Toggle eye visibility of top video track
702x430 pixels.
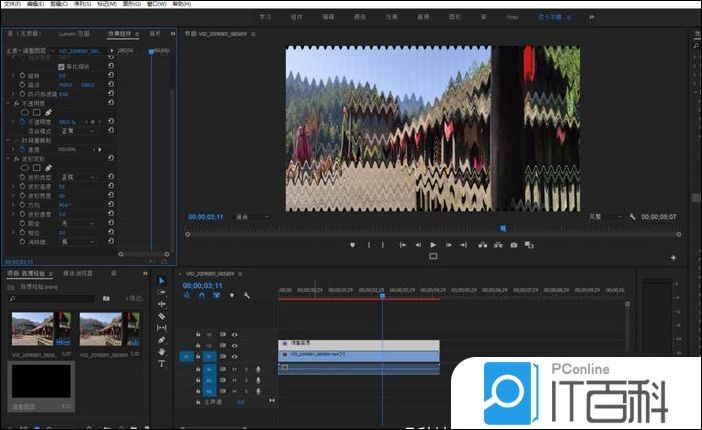click(235, 334)
